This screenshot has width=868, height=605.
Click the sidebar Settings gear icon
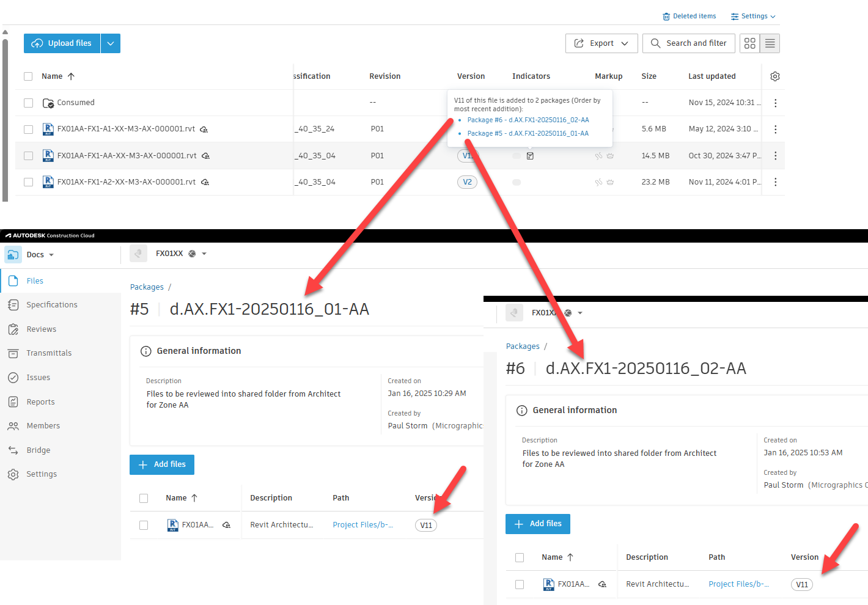point(13,474)
